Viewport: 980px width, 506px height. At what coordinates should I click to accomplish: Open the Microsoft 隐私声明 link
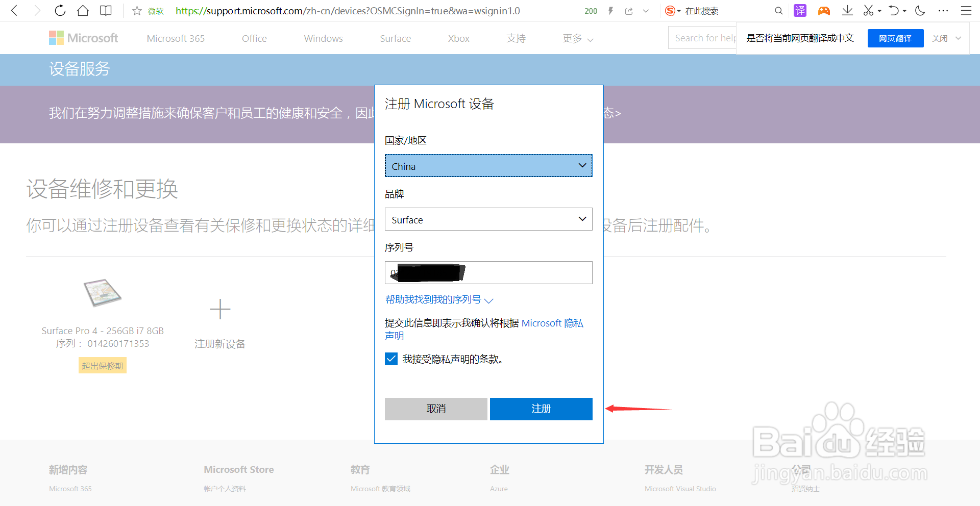pos(552,323)
